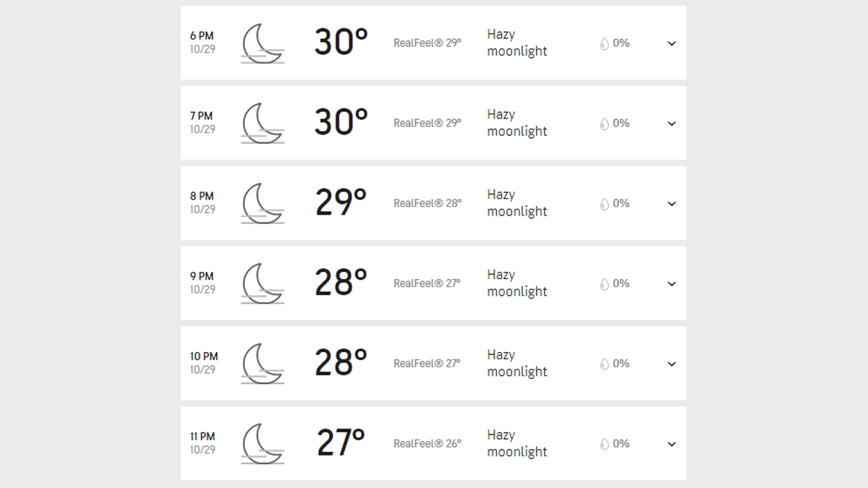Viewport: 868px width, 488px height.
Task: Expand the 6 PM forecast details
Action: tap(671, 43)
